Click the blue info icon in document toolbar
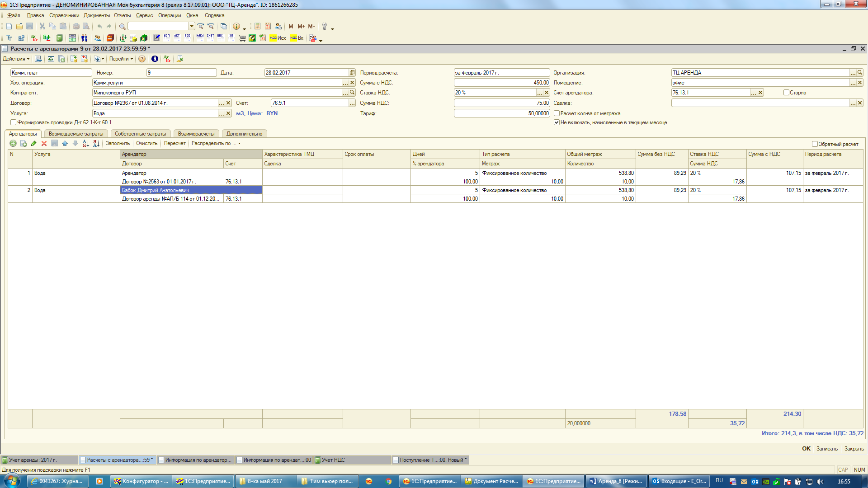The width and height of the screenshot is (868, 488). click(155, 59)
